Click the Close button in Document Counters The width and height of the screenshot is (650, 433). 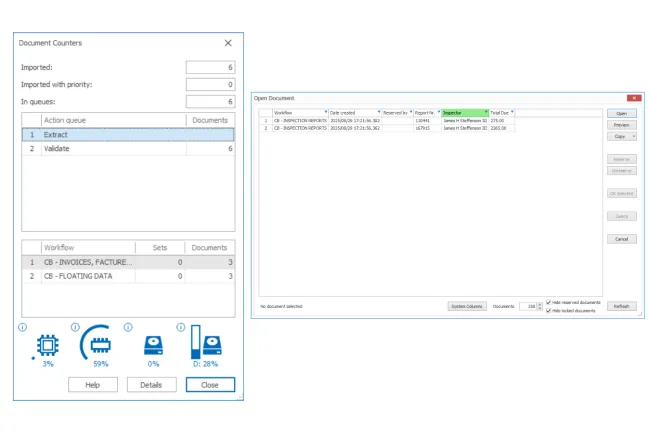pyautogui.click(x=210, y=385)
